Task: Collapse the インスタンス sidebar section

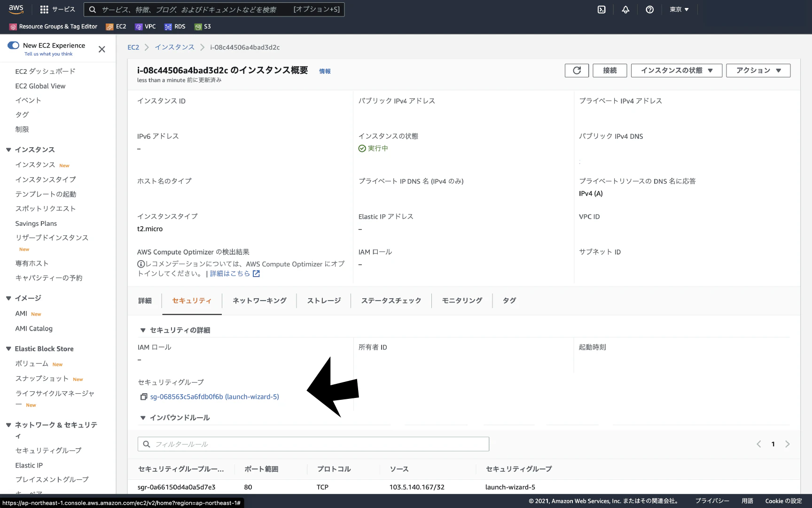Action: [x=8, y=150]
